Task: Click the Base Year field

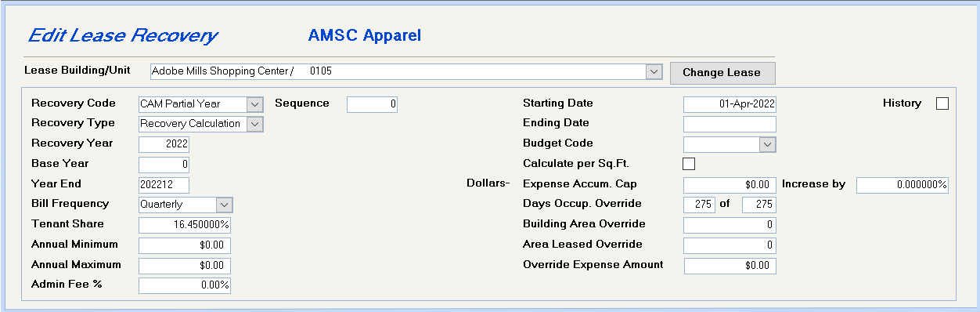Action: coord(164,165)
